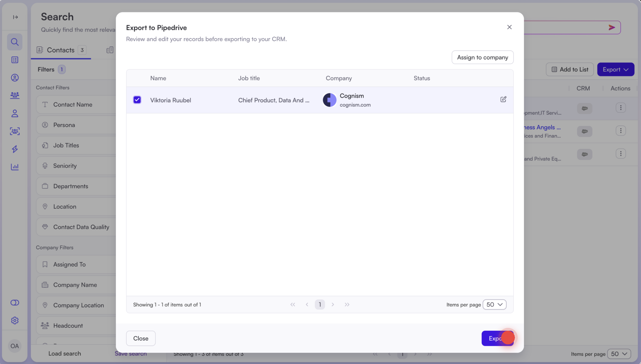
Task: Switch to the Contacts tab
Action: 61,50
